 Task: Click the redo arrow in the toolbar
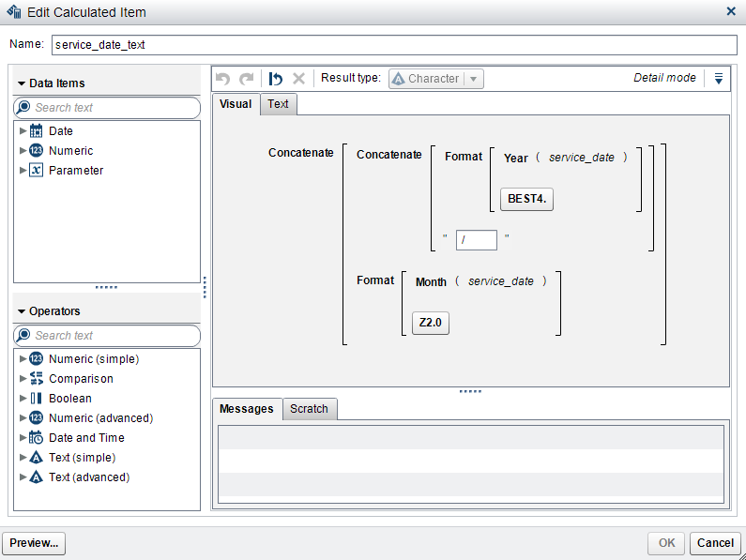point(246,79)
